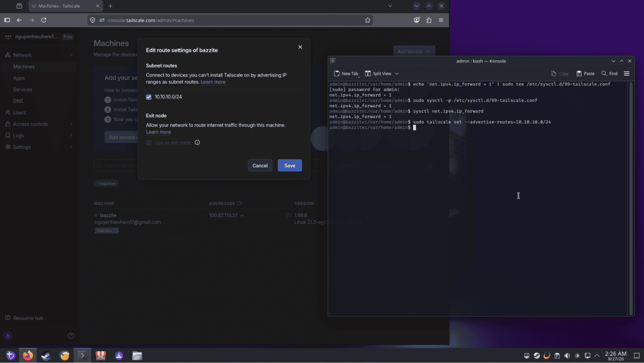Open the list all tabs dropdown

(390, 6)
